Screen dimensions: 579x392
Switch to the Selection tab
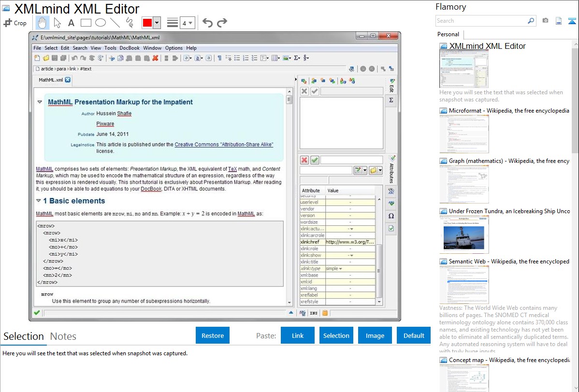[x=24, y=336]
